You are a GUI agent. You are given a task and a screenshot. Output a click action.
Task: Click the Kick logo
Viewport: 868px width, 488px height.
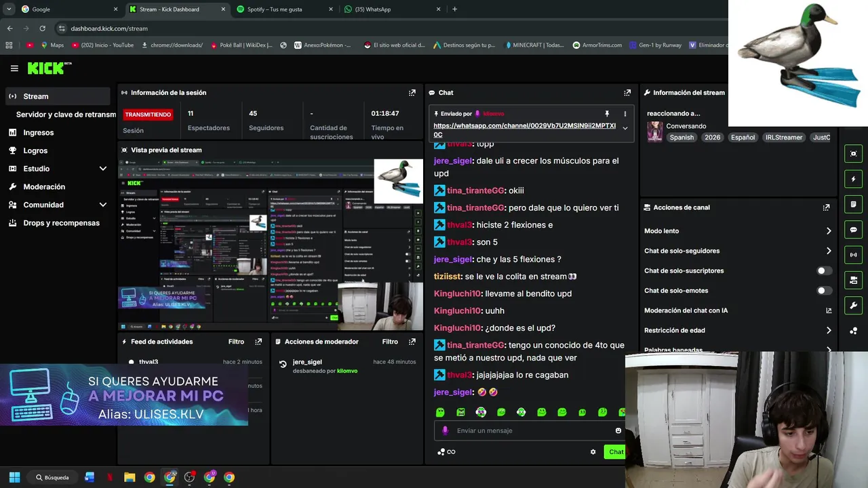[x=49, y=68]
